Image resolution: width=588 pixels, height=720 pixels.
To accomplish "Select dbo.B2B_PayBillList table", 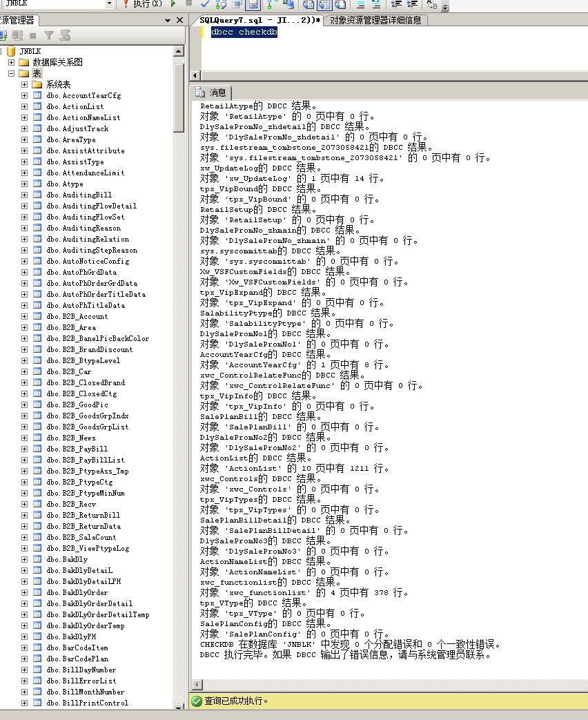I will pyautogui.click(x=85, y=460).
